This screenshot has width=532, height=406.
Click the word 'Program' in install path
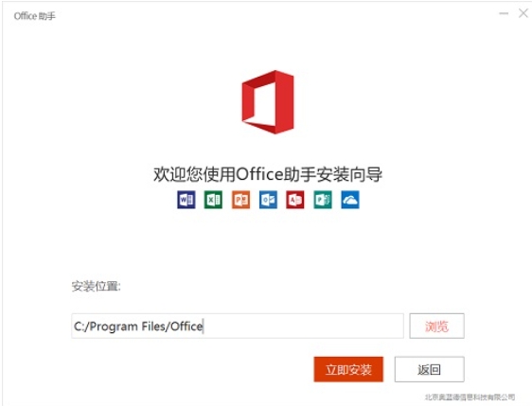(x=114, y=327)
